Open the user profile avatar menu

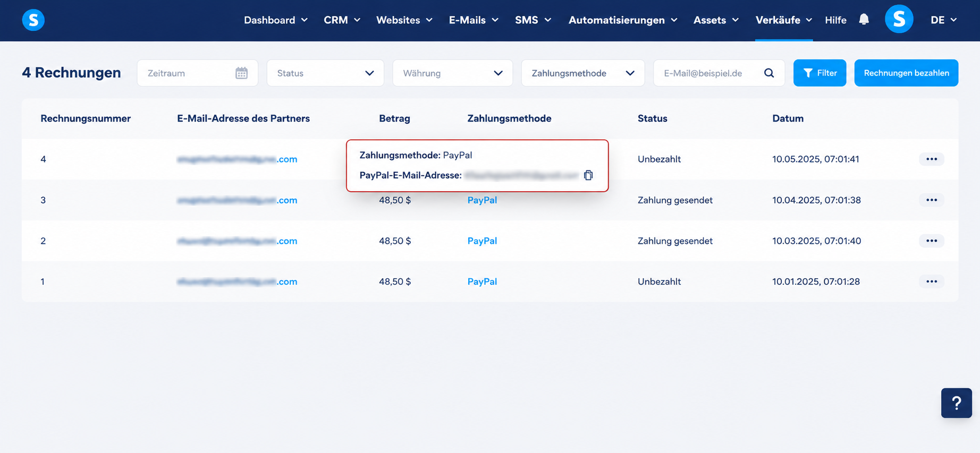tap(899, 19)
